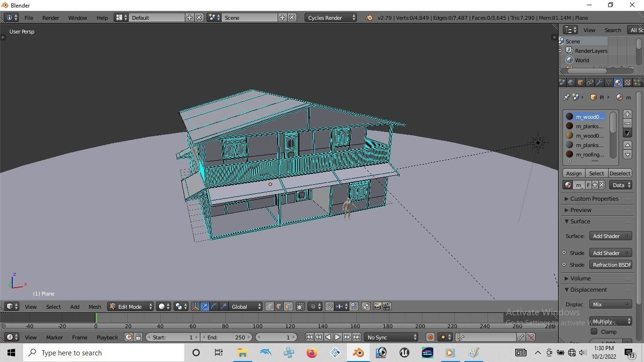Click the Deselect button
This screenshot has width=644, height=362.
click(x=620, y=173)
